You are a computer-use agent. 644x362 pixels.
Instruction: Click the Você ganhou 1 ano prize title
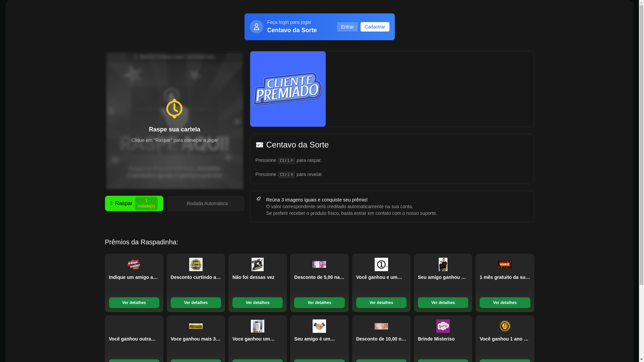[504, 339]
